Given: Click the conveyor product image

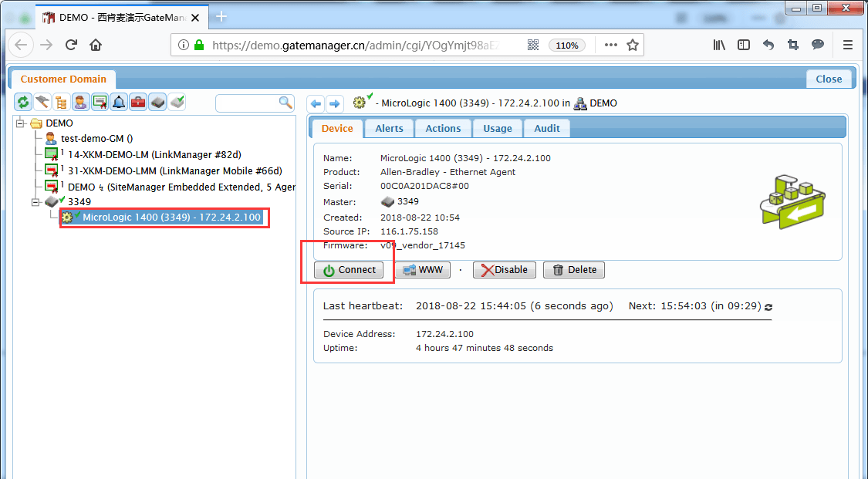Looking at the screenshot, I should [x=792, y=201].
